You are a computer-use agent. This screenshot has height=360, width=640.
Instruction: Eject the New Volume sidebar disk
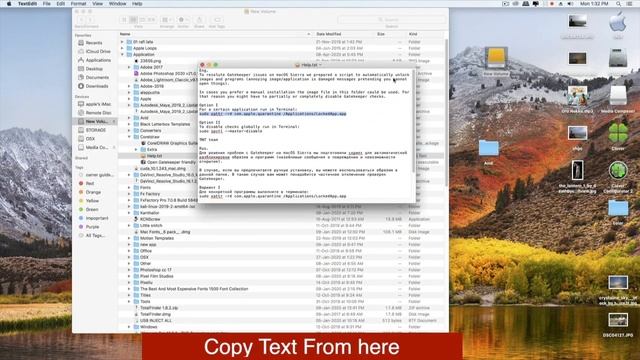[114, 122]
